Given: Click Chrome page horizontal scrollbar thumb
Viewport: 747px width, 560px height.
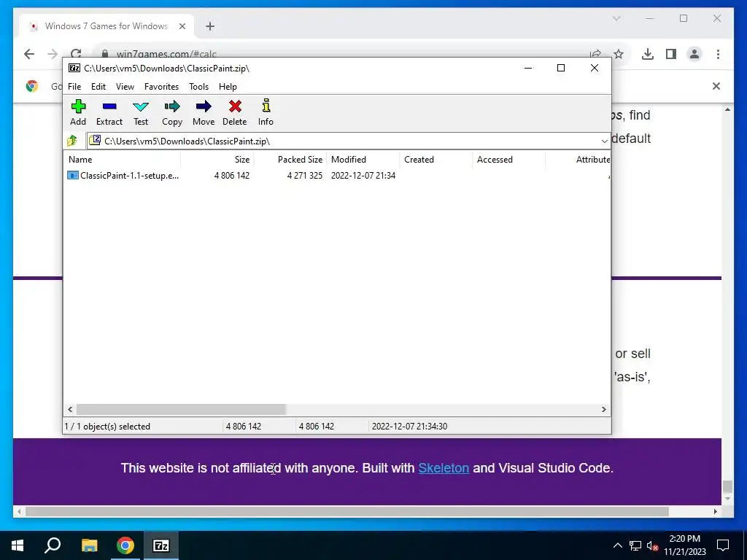Looking at the screenshot, I should 347,511.
